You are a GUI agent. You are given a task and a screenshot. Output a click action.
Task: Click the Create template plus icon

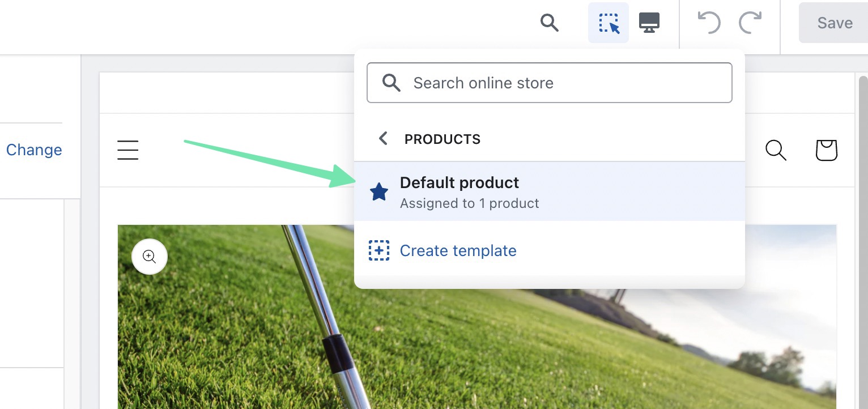coord(379,250)
